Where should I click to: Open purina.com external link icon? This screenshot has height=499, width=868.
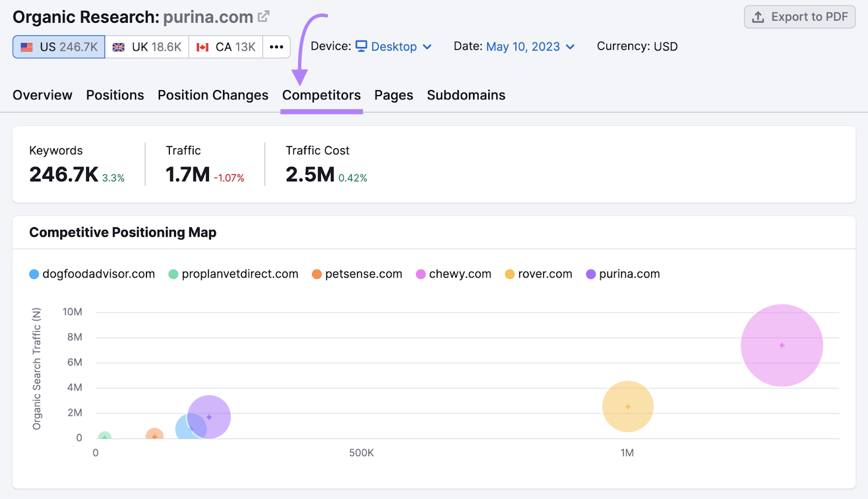[x=263, y=16]
